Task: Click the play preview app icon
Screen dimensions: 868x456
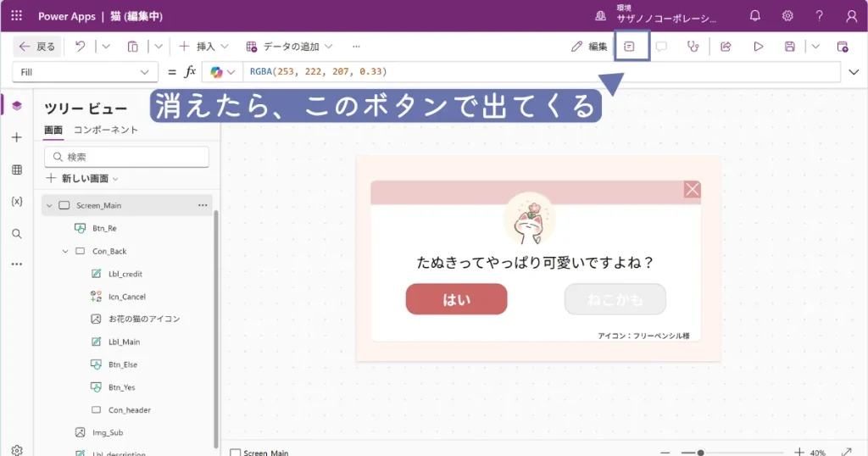Action: 759,47
